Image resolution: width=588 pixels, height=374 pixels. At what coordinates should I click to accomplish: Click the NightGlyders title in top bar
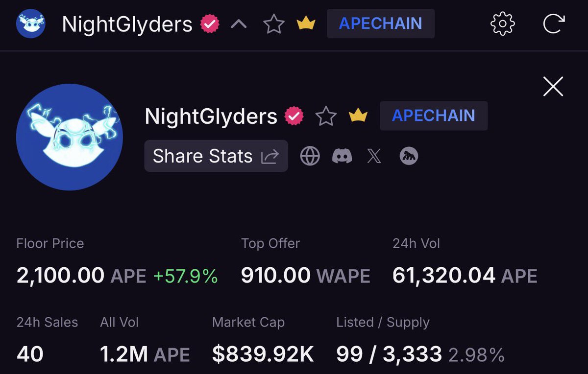coord(127,24)
